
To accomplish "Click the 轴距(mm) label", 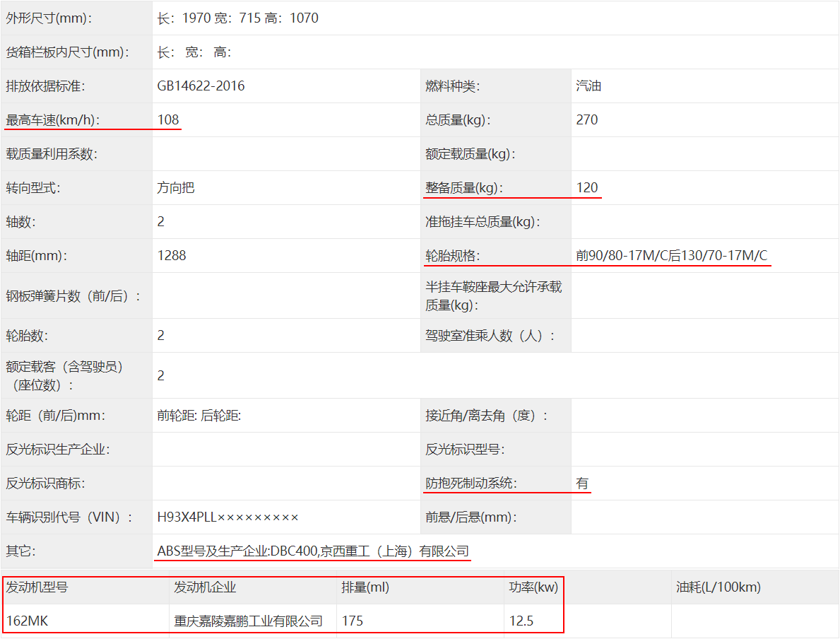I will (37, 255).
